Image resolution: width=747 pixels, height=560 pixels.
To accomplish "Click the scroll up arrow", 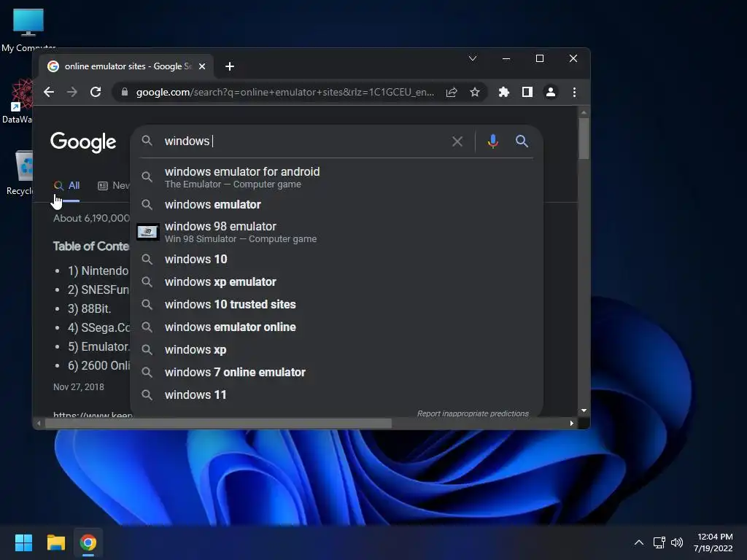I will click(584, 112).
